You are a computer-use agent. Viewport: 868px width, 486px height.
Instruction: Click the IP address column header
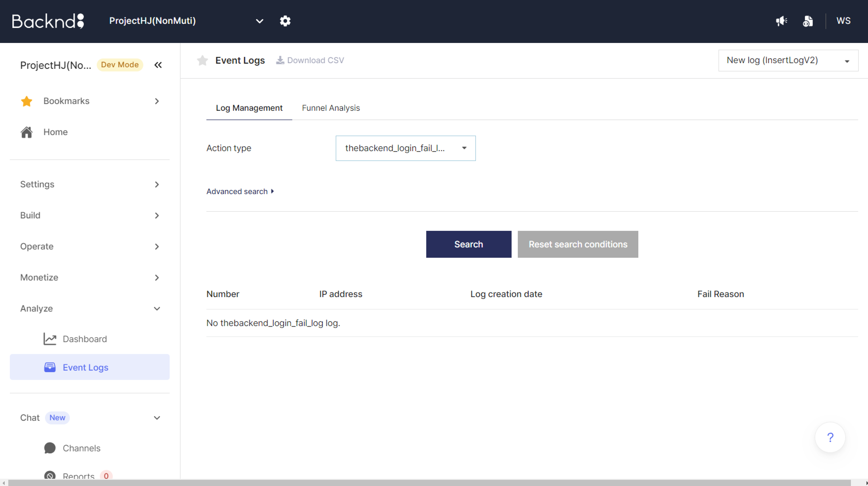pyautogui.click(x=341, y=294)
